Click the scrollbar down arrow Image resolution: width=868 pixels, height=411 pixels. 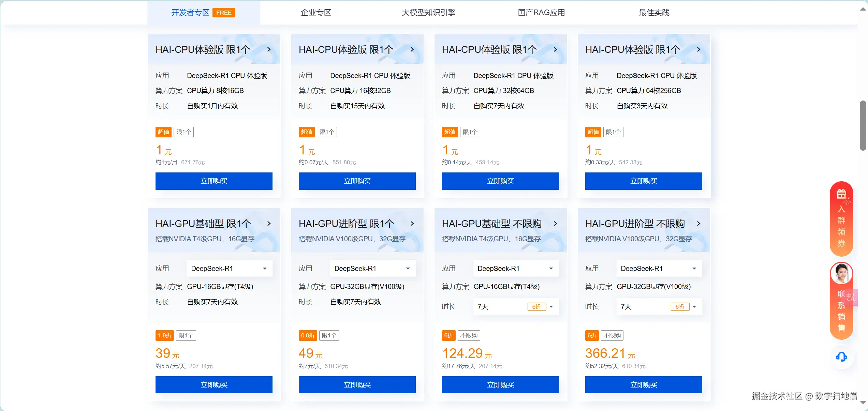[x=863, y=402]
